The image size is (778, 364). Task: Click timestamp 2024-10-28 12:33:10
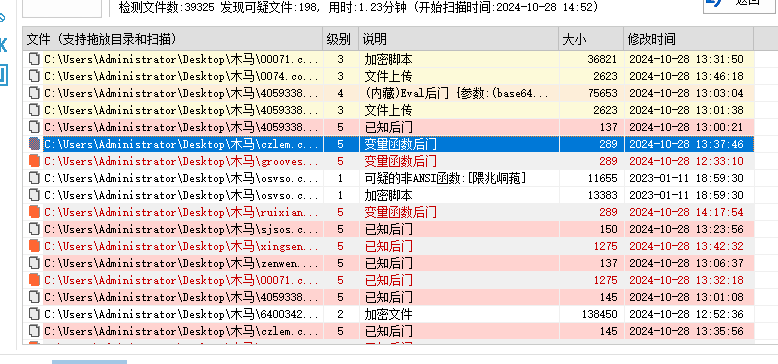point(686,161)
